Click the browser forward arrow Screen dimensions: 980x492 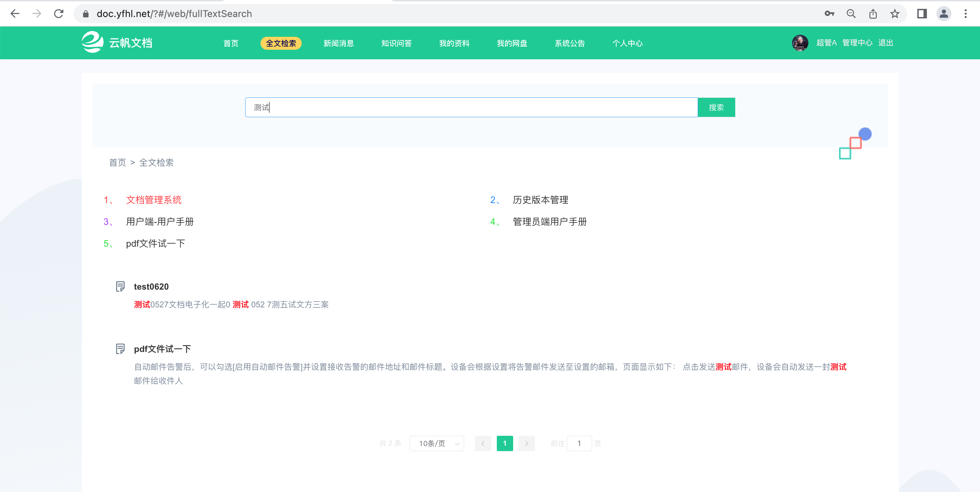(x=37, y=14)
